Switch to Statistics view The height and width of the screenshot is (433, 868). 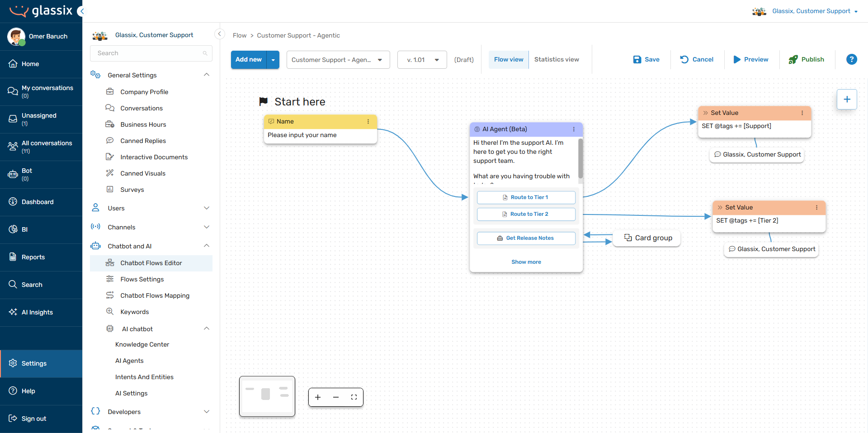(x=557, y=59)
